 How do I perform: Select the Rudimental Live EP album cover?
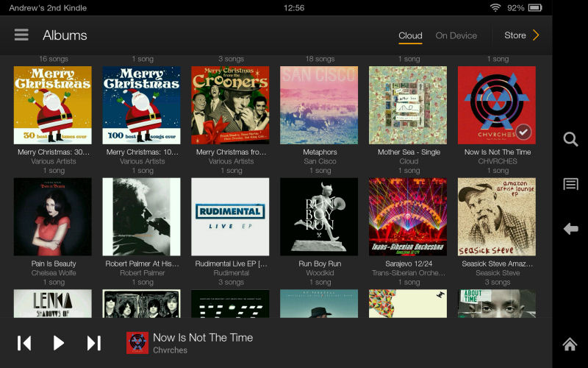tap(230, 216)
